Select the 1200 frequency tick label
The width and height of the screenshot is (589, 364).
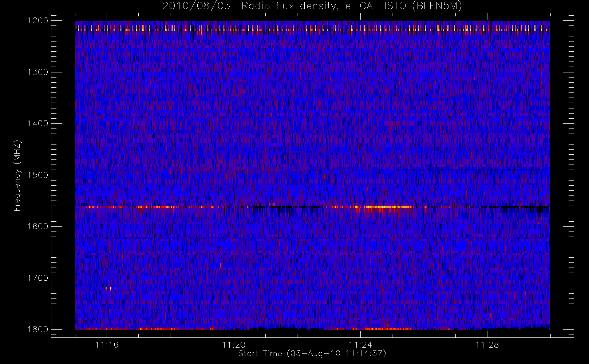[38, 21]
